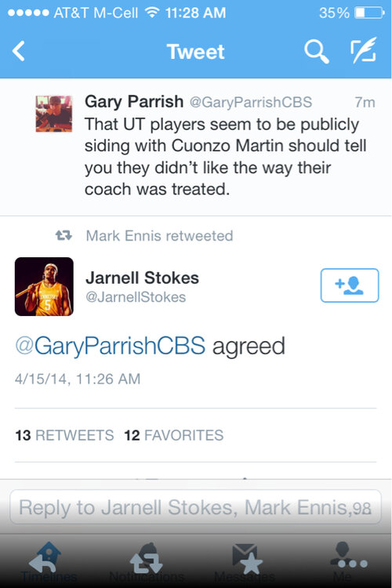Open the Timelines tab
Image resolution: width=392 pixels, height=588 pixels.
tap(49, 562)
